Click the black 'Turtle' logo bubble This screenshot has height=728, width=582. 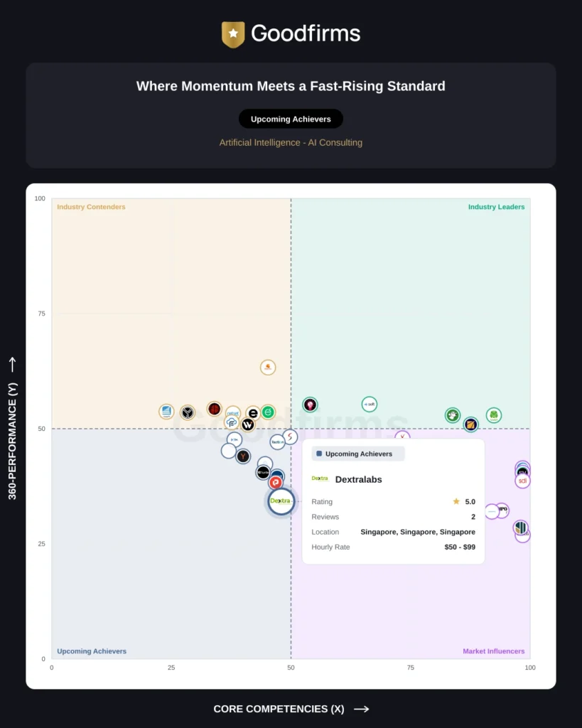[x=263, y=473]
